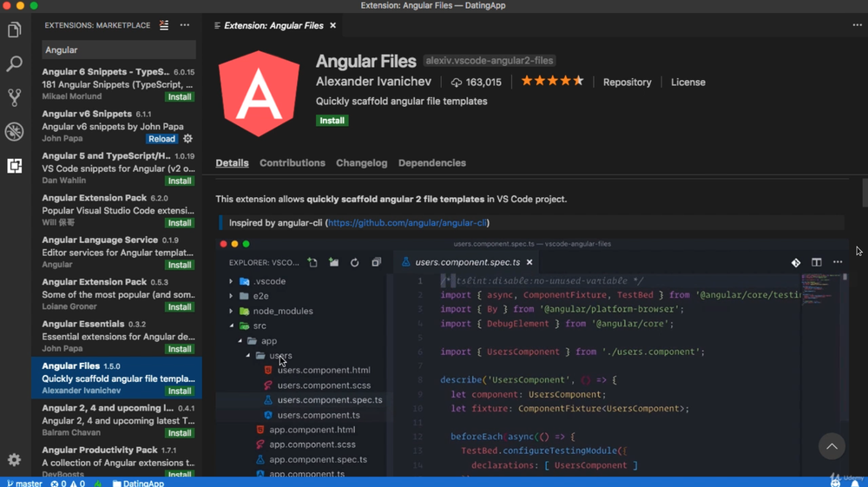This screenshot has height=487, width=868.
Task: Open the Search view in activity bar
Action: (15, 63)
